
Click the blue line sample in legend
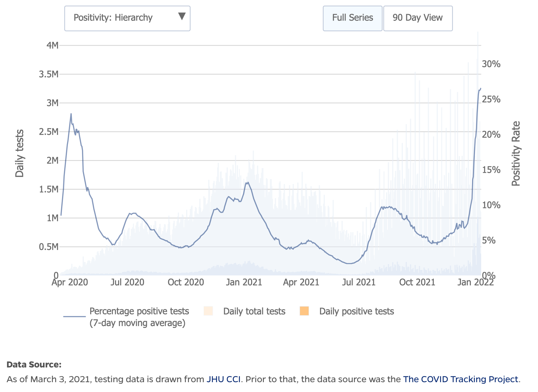[74, 316]
